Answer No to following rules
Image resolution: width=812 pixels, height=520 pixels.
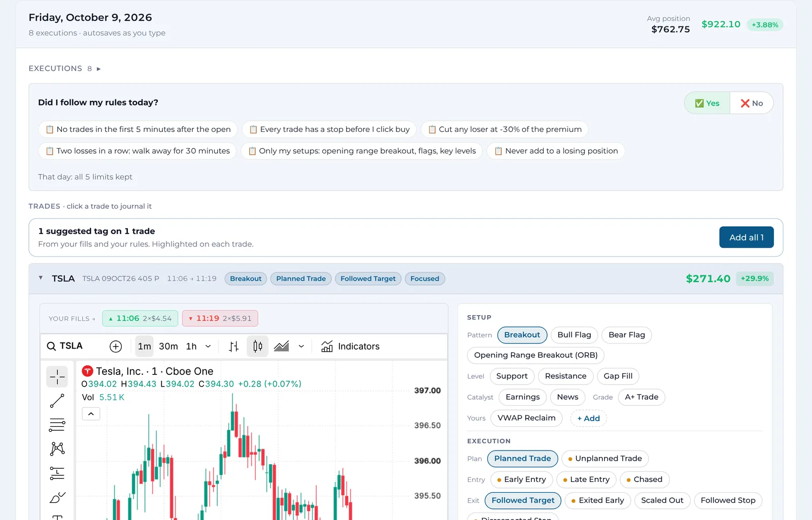(x=752, y=103)
